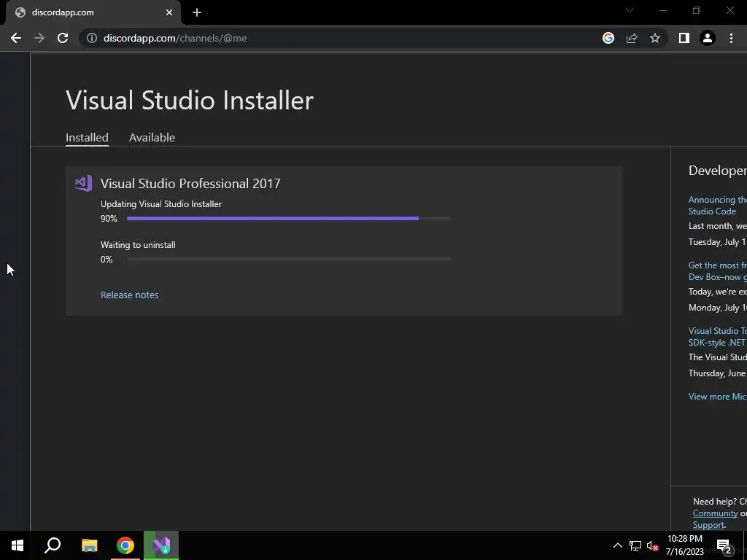Open the Chrome profile avatar
Screen dimensions: 747x560
pos(708,38)
